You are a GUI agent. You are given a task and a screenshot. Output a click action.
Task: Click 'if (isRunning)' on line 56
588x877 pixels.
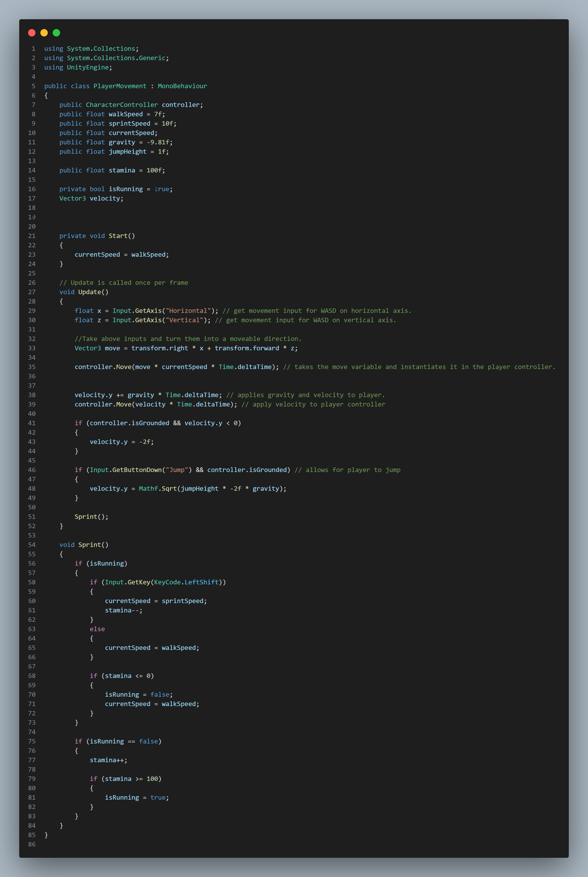click(101, 564)
